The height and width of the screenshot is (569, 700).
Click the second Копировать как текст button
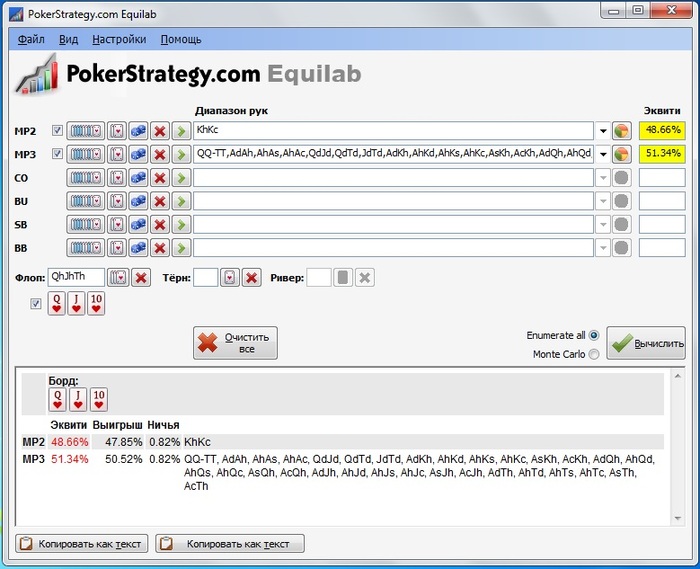(230, 544)
